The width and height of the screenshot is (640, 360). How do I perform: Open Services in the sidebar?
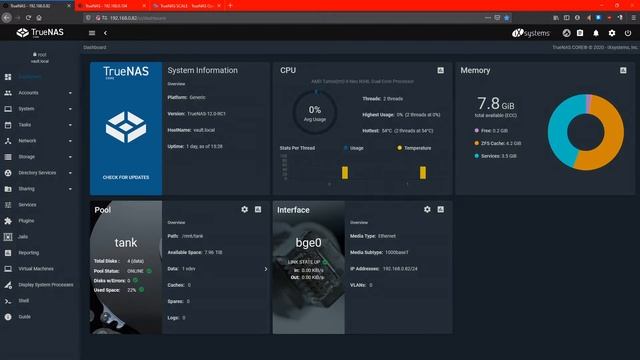click(40, 204)
